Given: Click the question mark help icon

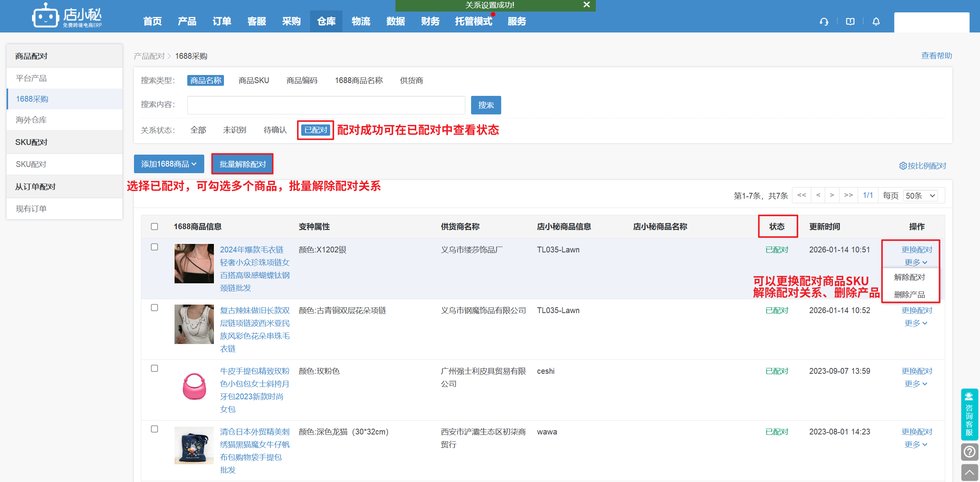Looking at the screenshot, I should [969, 451].
